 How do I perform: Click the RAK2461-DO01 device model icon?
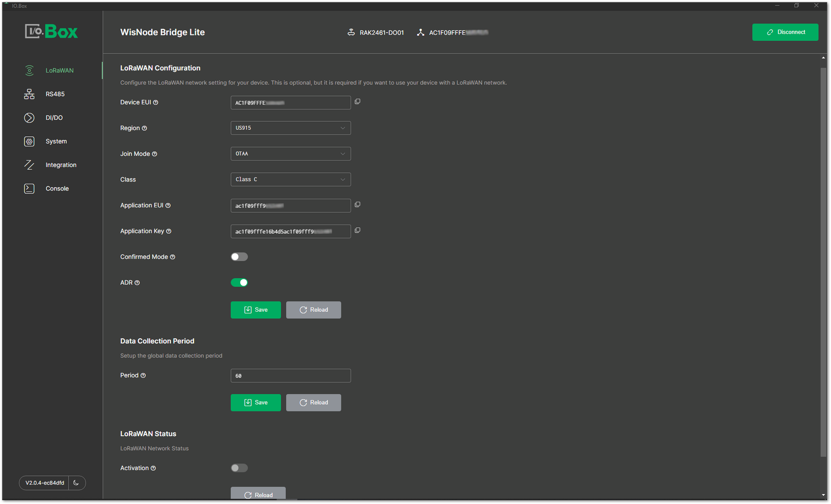(x=351, y=32)
